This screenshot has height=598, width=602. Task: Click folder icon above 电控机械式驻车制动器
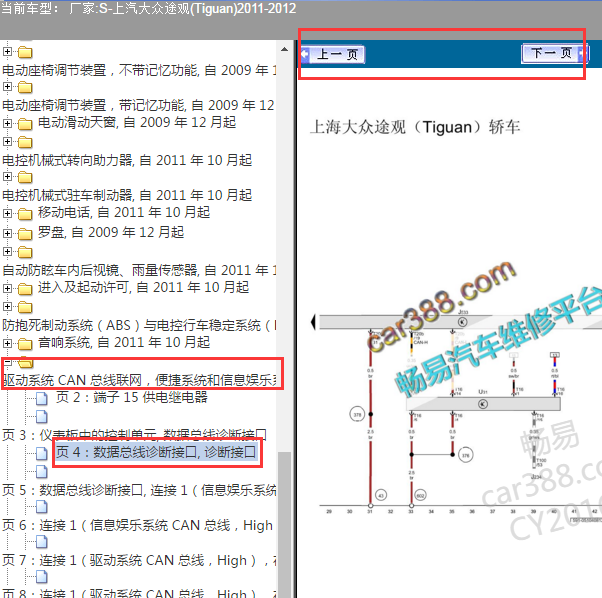point(25,177)
